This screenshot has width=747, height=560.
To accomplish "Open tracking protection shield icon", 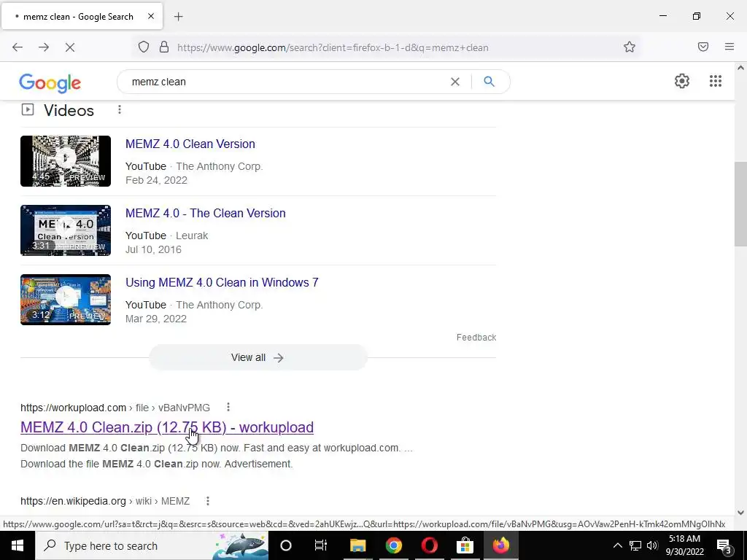I will click(x=144, y=47).
